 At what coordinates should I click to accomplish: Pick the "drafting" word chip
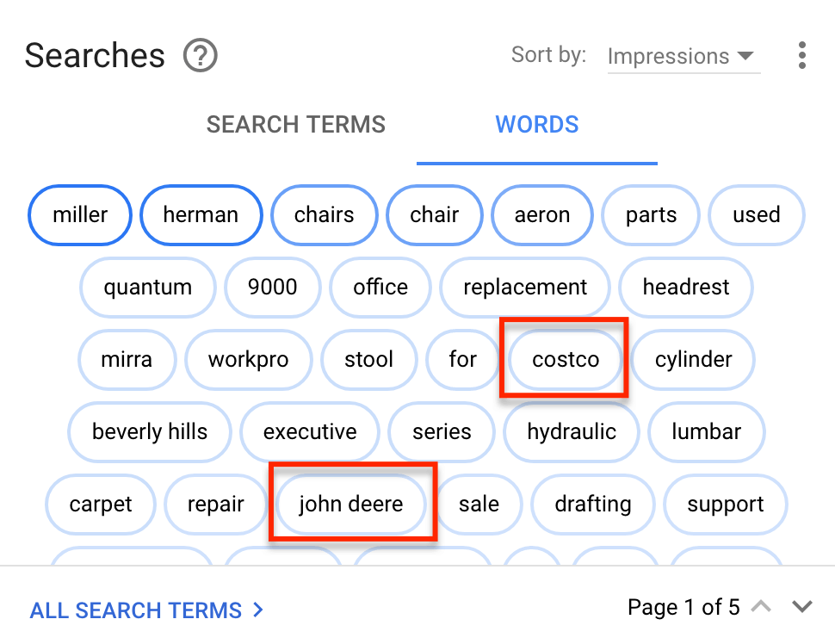(592, 505)
